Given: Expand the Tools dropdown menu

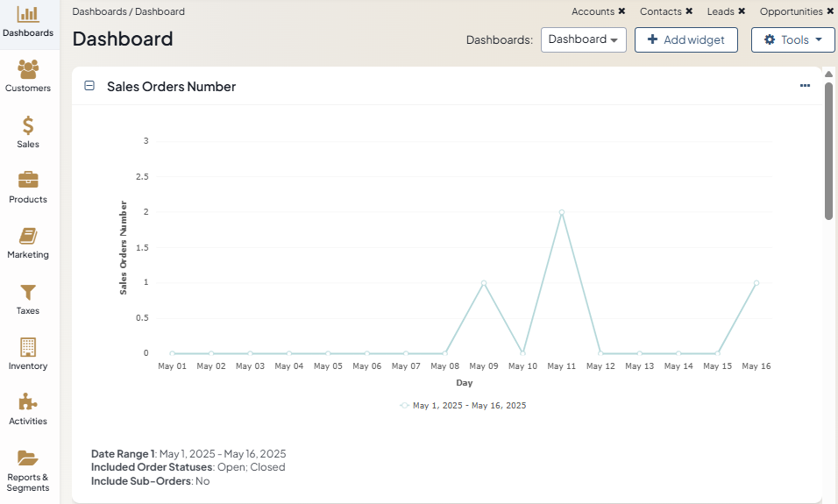Looking at the screenshot, I should [x=792, y=39].
